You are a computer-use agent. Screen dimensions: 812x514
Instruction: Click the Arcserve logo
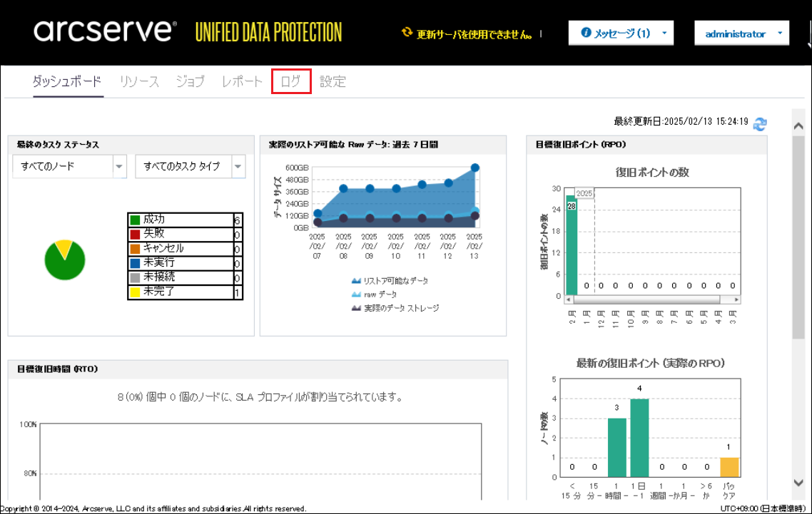pyautogui.click(x=104, y=31)
